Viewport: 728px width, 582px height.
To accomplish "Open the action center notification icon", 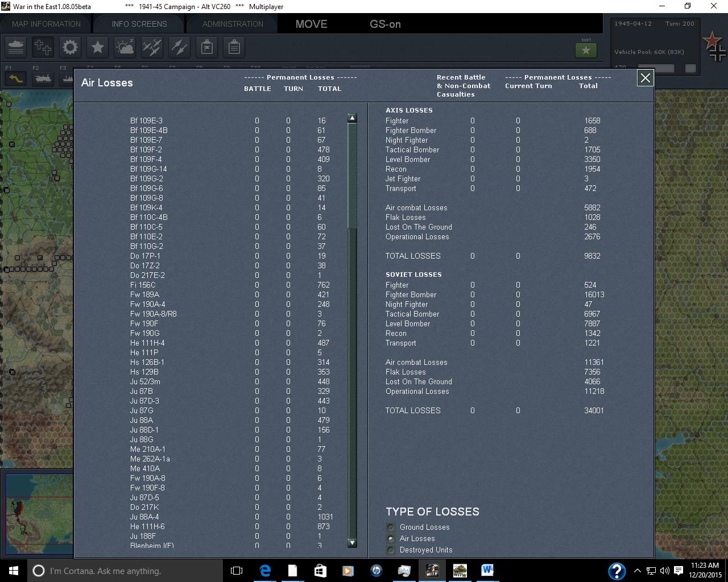I will [679, 571].
